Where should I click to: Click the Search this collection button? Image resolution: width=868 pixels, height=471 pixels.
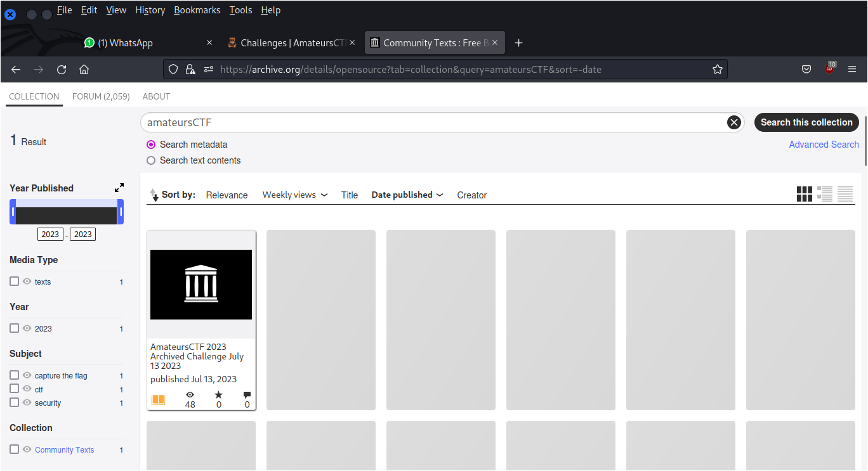[806, 122]
